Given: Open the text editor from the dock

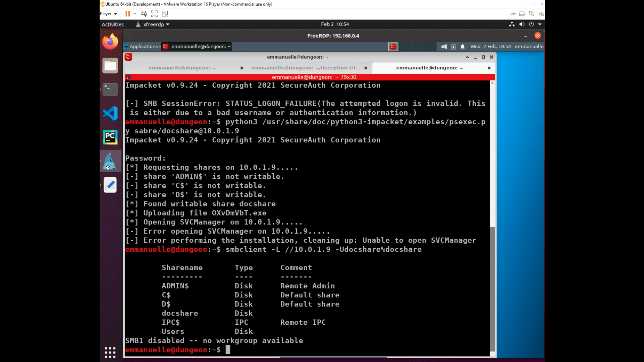Looking at the screenshot, I should 110,185.
